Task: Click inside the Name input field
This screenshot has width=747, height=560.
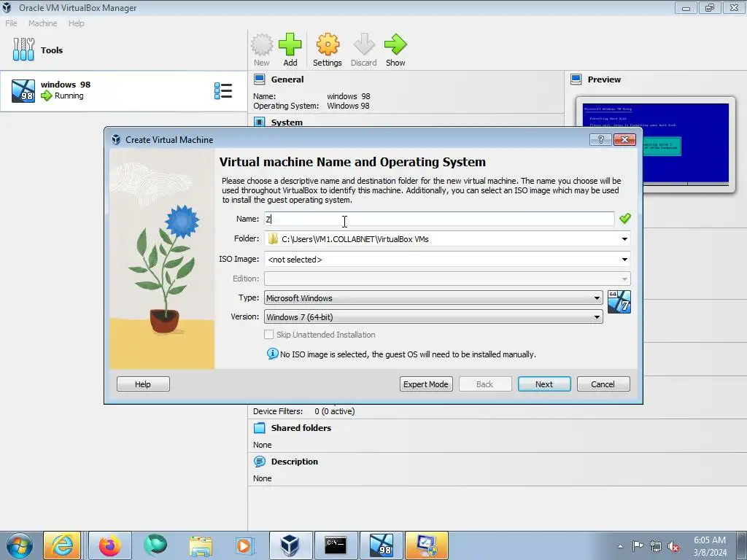Action: coord(439,219)
